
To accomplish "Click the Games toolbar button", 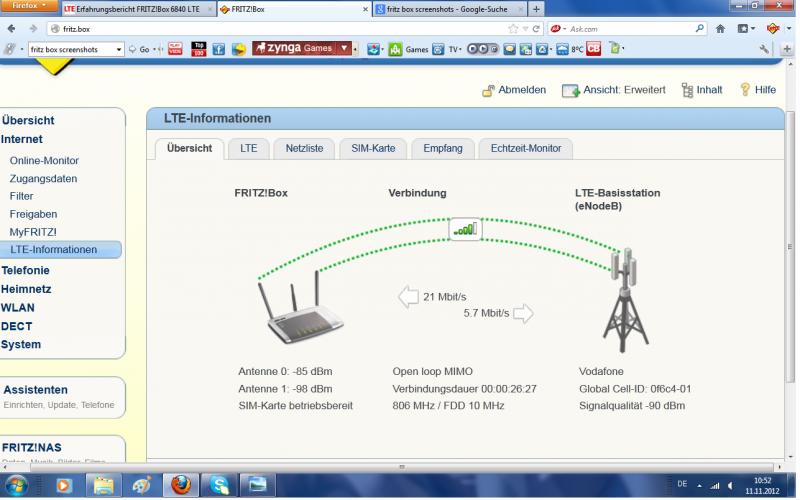I will (x=409, y=49).
